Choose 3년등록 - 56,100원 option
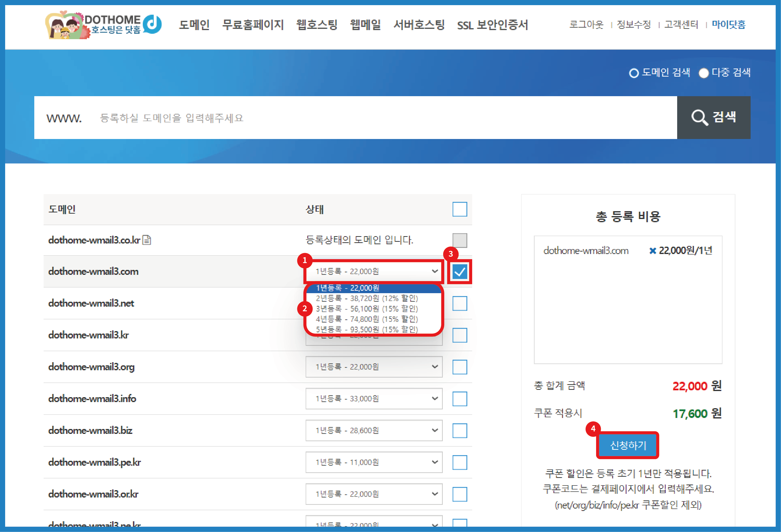The image size is (781, 532). tap(366, 309)
